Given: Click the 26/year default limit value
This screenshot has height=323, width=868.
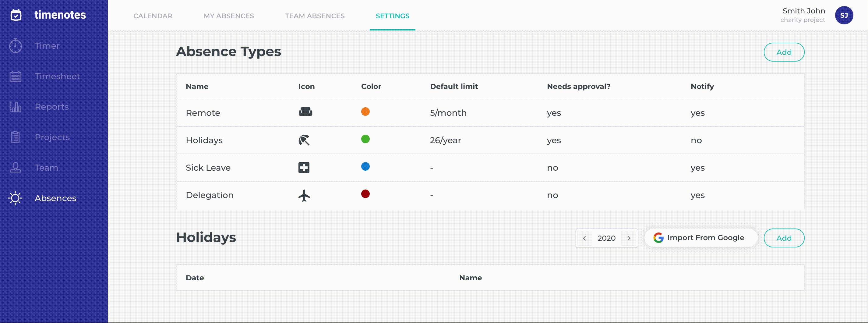Looking at the screenshot, I should point(446,140).
